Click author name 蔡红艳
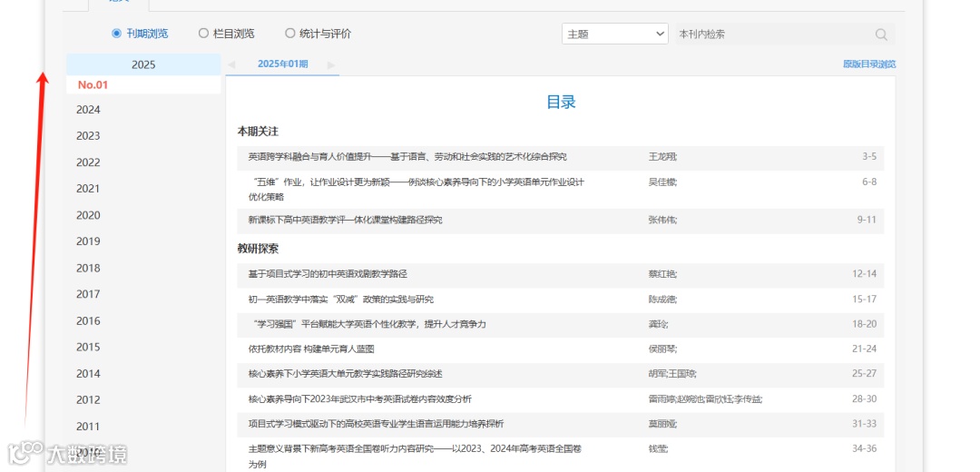This screenshot has height=472, width=980. [x=662, y=274]
